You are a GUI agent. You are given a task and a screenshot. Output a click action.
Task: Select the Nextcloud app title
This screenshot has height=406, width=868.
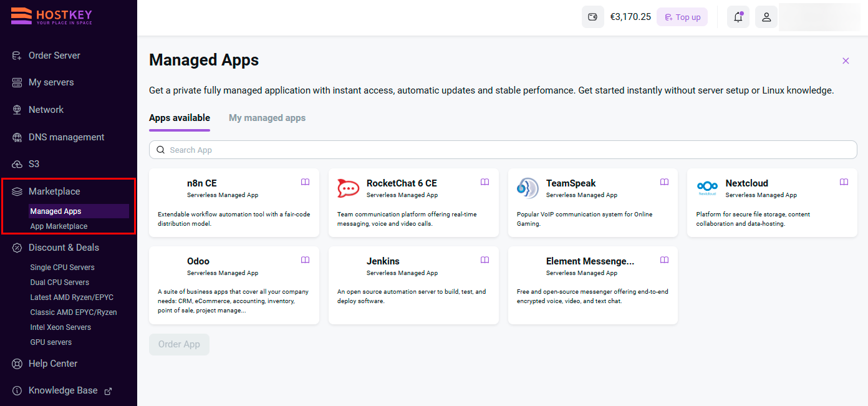pos(747,183)
